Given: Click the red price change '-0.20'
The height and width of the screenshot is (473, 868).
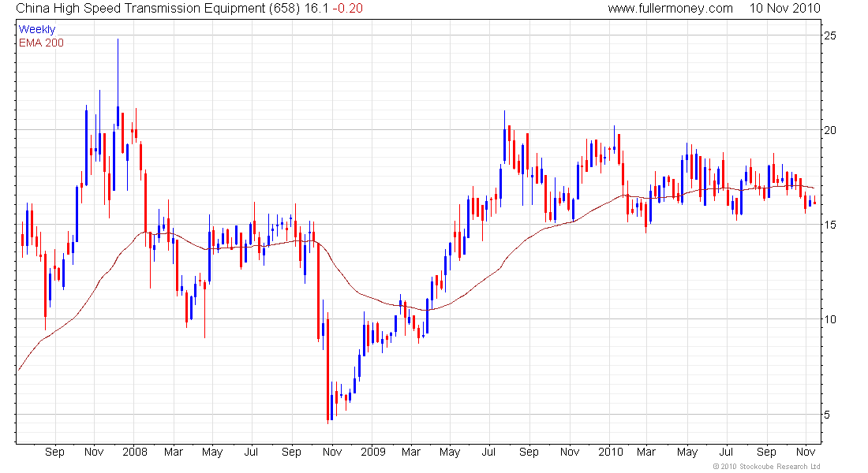Looking at the screenshot, I should [x=348, y=9].
